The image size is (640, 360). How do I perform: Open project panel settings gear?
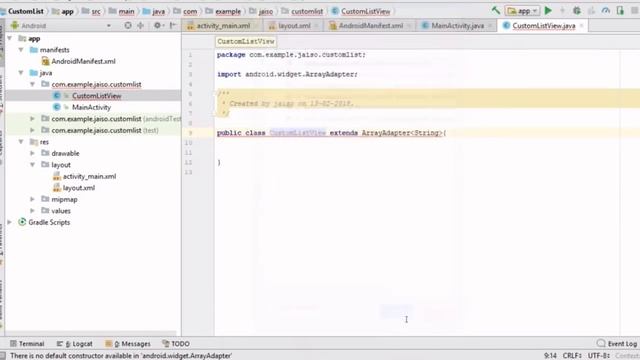(x=158, y=25)
